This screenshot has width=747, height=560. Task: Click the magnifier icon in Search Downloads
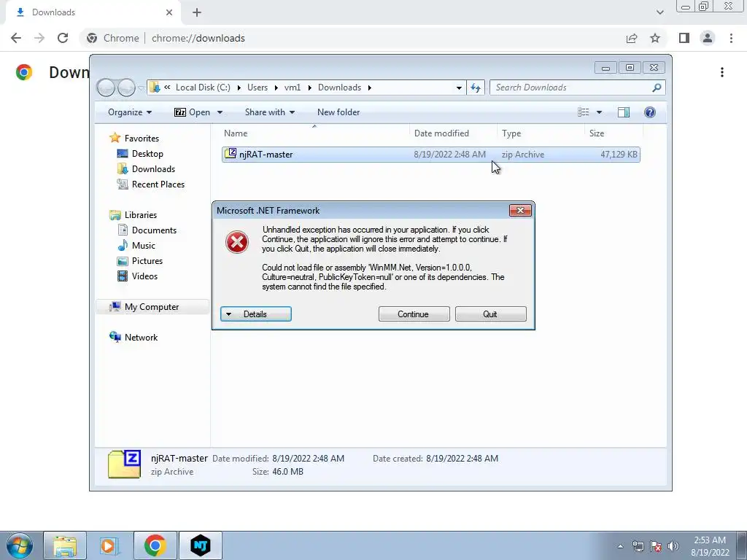click(x=657, y=87)
